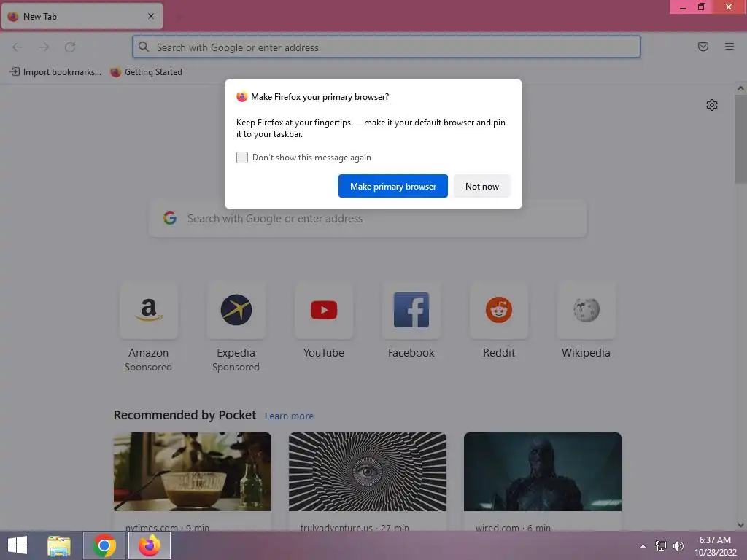
Task: Open the Save to Pocket icon
Action: click(x=703, y=47)
